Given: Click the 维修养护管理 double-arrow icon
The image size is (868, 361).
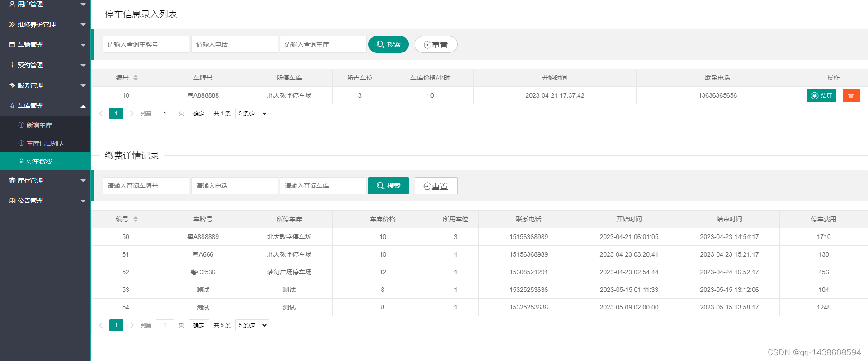Looking at the screenshot, I should [x=12, y=24].
